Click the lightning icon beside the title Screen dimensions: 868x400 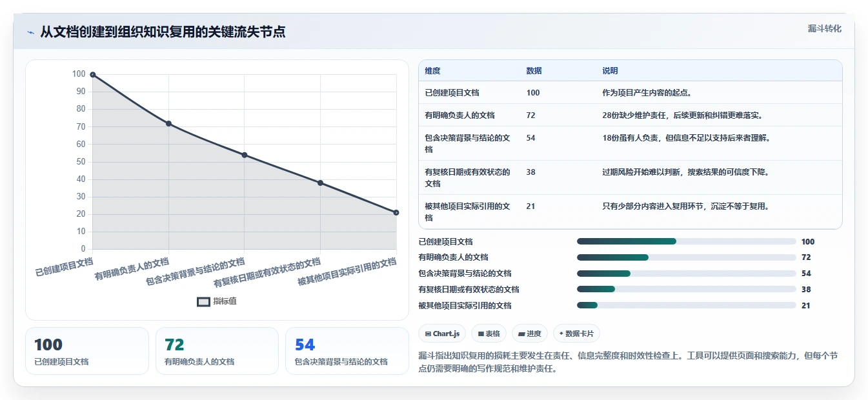[30, 32]
